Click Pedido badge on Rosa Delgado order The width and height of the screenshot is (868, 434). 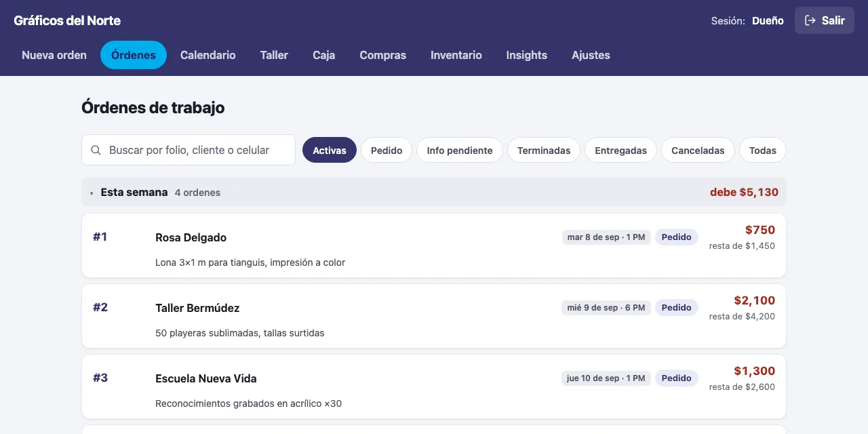pos(677,237)
